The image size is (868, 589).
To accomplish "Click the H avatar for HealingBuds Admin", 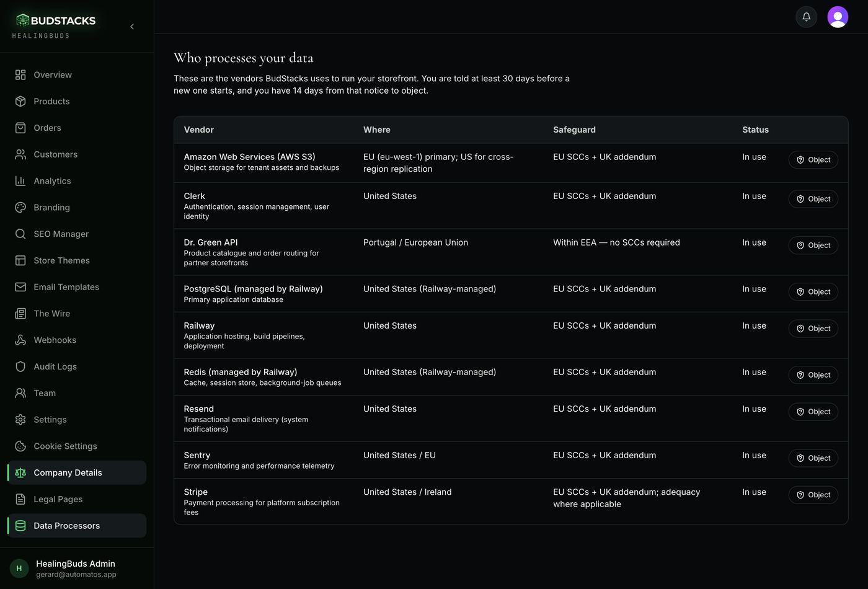I will coord(19,569).
